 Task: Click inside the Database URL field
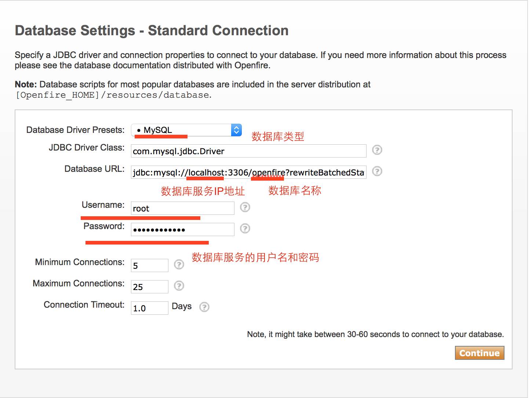coord(249,172)
